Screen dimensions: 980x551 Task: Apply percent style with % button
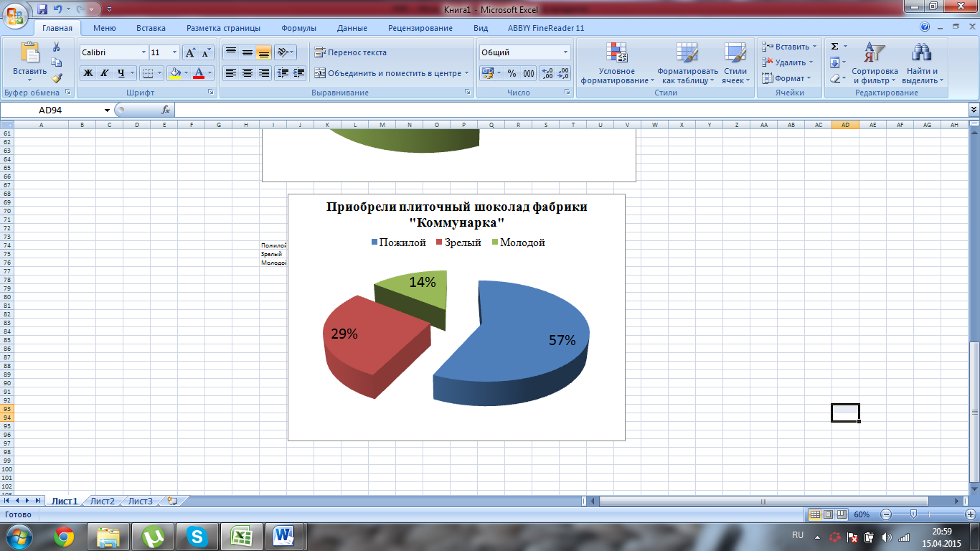pos(512,73)
